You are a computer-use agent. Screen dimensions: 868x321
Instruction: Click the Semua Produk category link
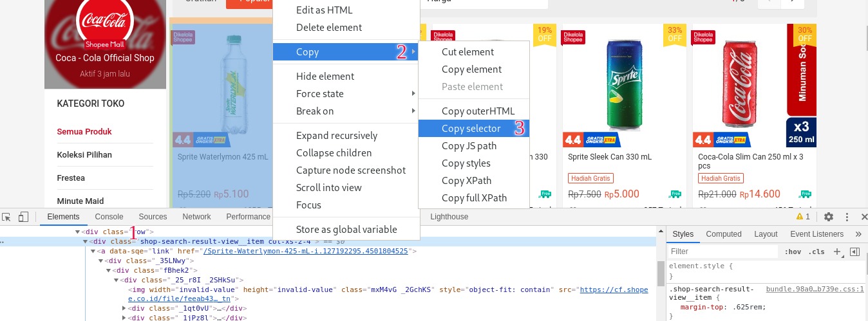(x=84, y=131)
